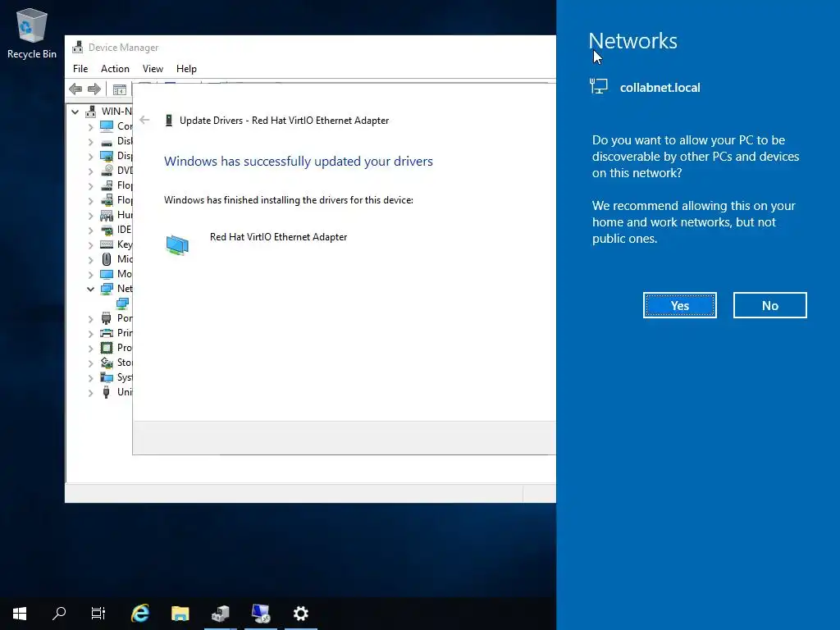840x630 pixels.
Task: Click the Device Manager title bar icon
Action: click(78, 47)
